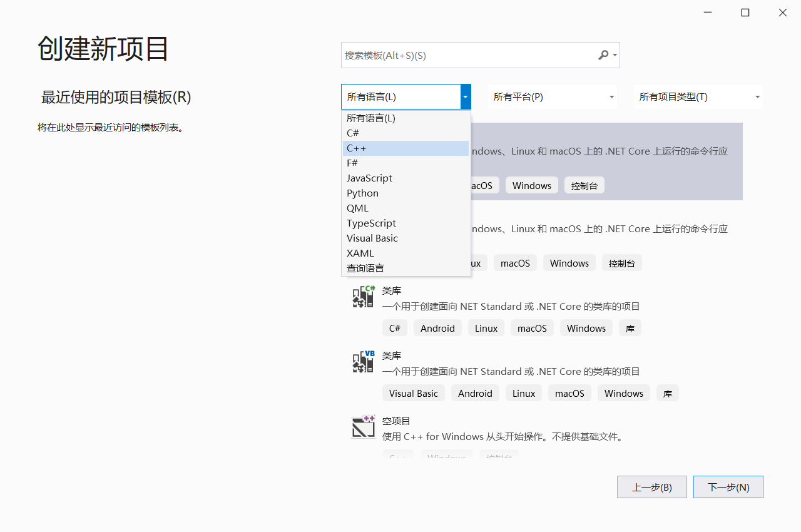Click the 库 tag in the C# 类库 row
Viewport: 801px width, 532px height.
[630, 328]
